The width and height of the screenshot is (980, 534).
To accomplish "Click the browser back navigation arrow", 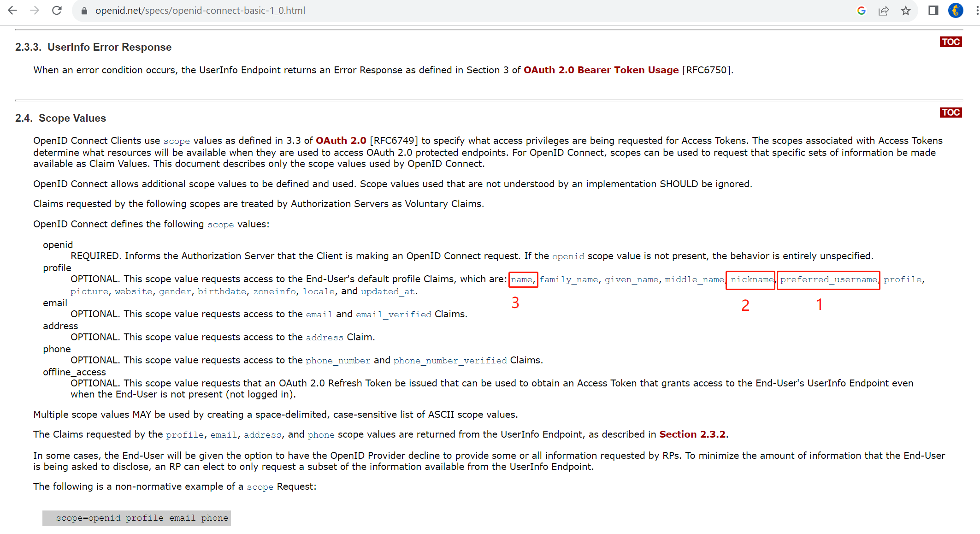I will coord(12,10).
